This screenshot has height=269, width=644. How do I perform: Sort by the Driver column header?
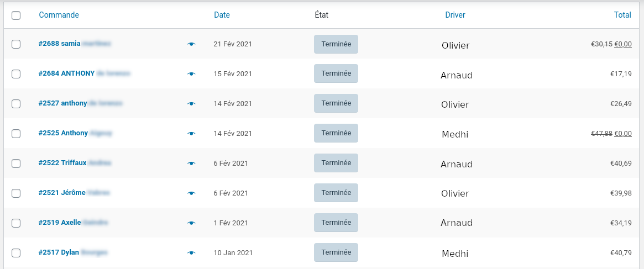click(x=455, y=15)
